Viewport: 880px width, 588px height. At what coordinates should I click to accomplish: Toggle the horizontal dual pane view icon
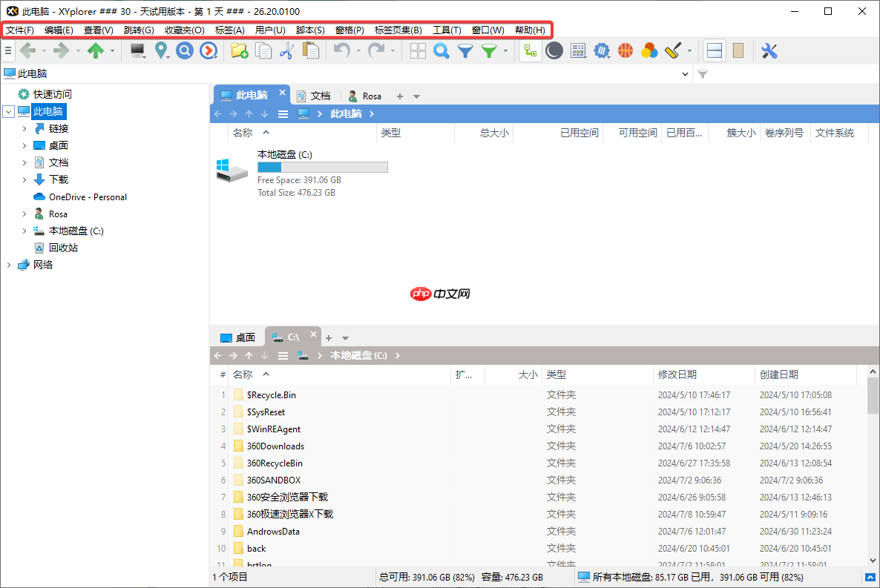[714, 50]
